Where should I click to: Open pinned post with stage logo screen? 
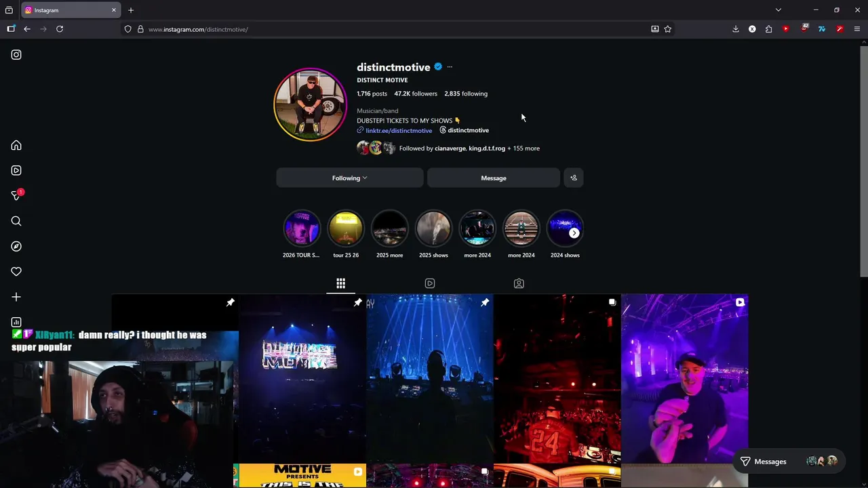(x=302, y=378)
